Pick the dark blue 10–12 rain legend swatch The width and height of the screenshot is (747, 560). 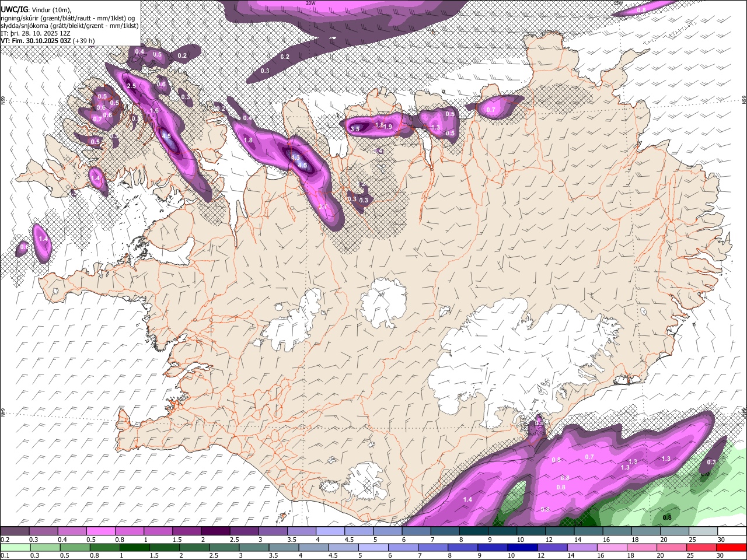pyautogui.click(x=522, y=547)
